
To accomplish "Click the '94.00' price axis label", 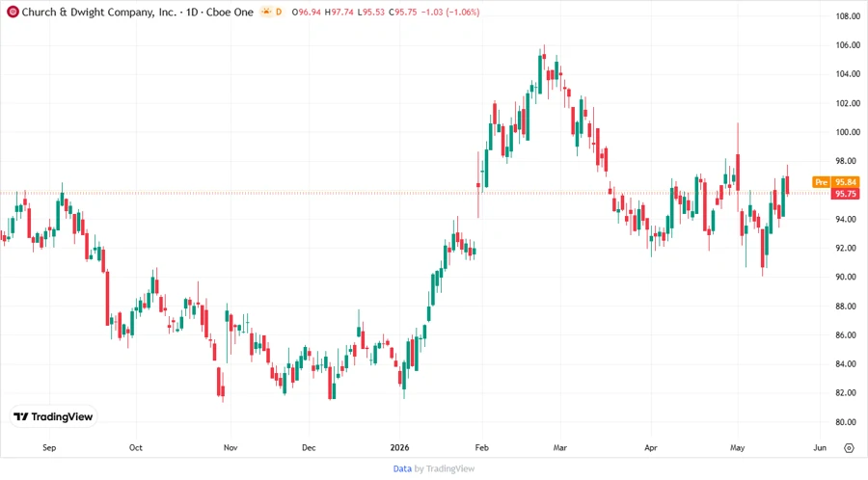I will point(848,219).
